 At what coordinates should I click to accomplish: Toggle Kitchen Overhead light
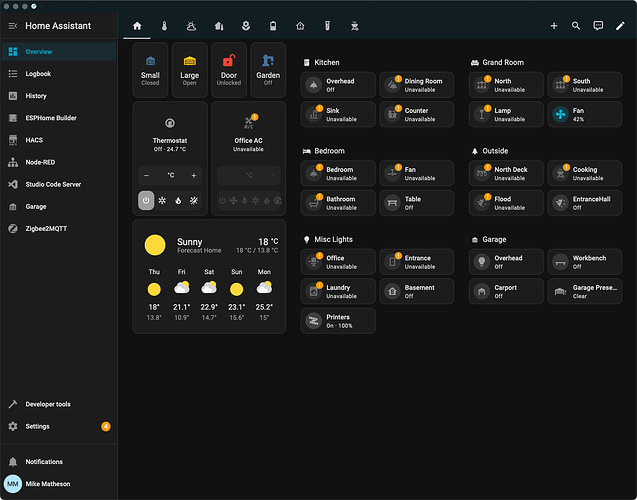[338, 85]
